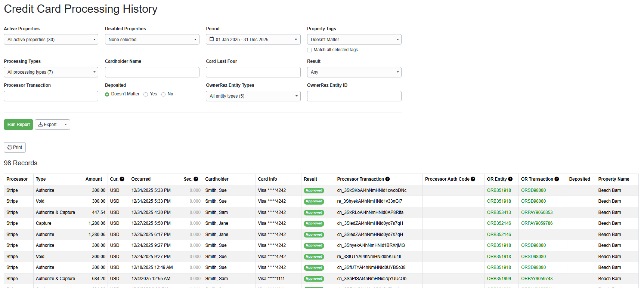This screenshot has width=644, height=288.
Task: Select Deposited Doesn't Matter radio
Action: (x=107, y=94)
